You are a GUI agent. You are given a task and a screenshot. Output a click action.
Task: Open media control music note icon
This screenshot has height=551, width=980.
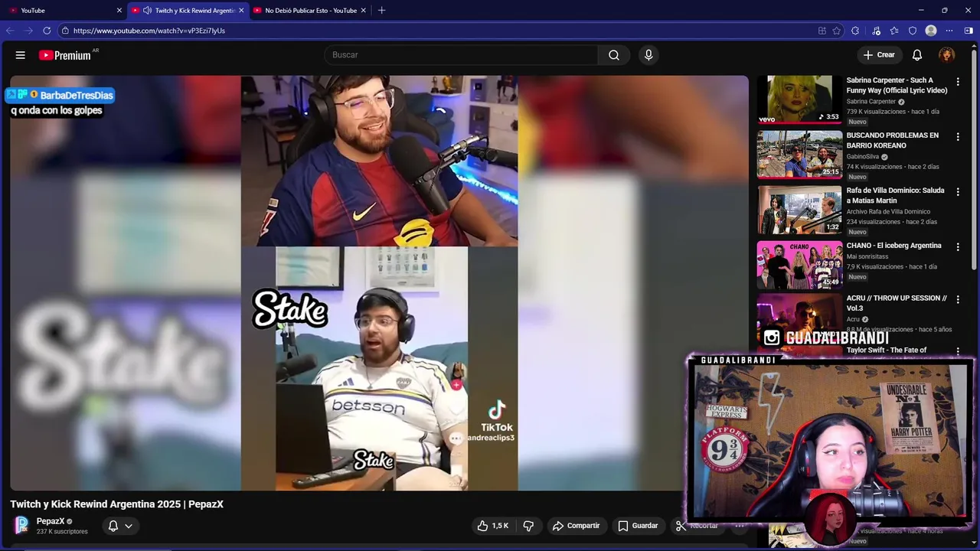(x=877, y=31)
